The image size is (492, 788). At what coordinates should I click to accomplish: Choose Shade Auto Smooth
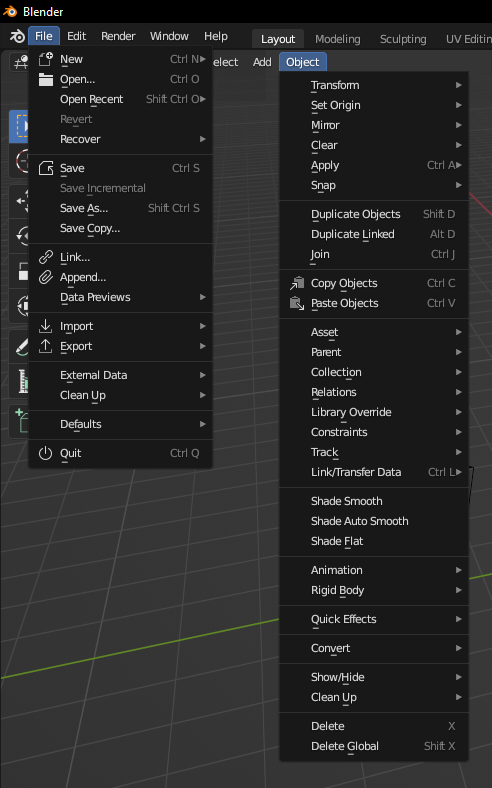374,521
